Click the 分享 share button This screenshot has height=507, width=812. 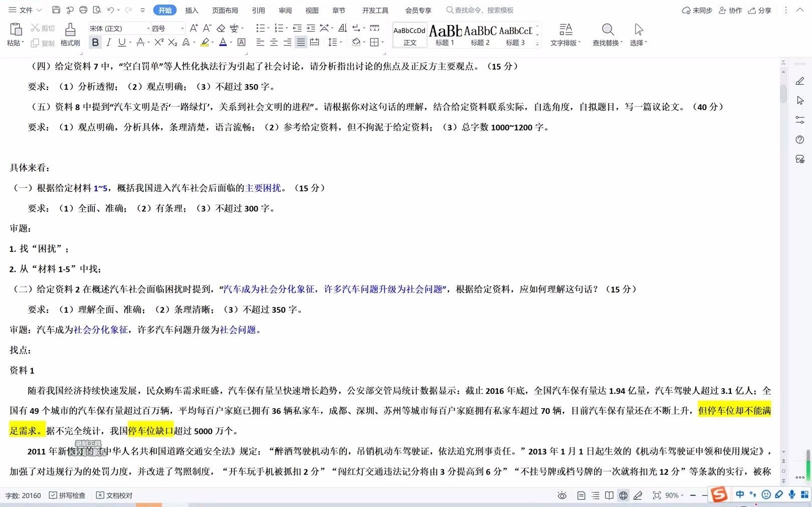759,10
